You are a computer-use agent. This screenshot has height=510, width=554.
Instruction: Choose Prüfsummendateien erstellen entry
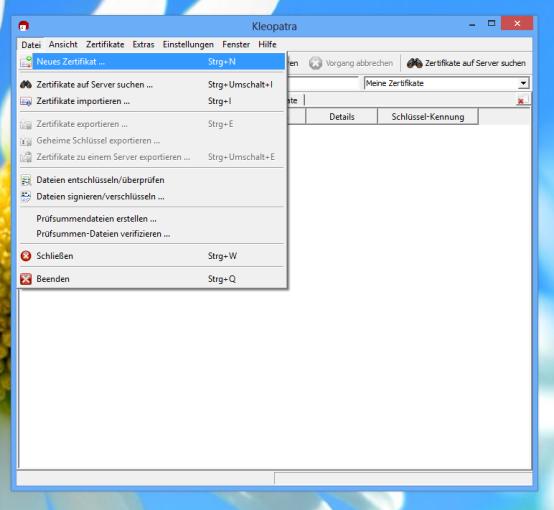[x=152, y=219]
